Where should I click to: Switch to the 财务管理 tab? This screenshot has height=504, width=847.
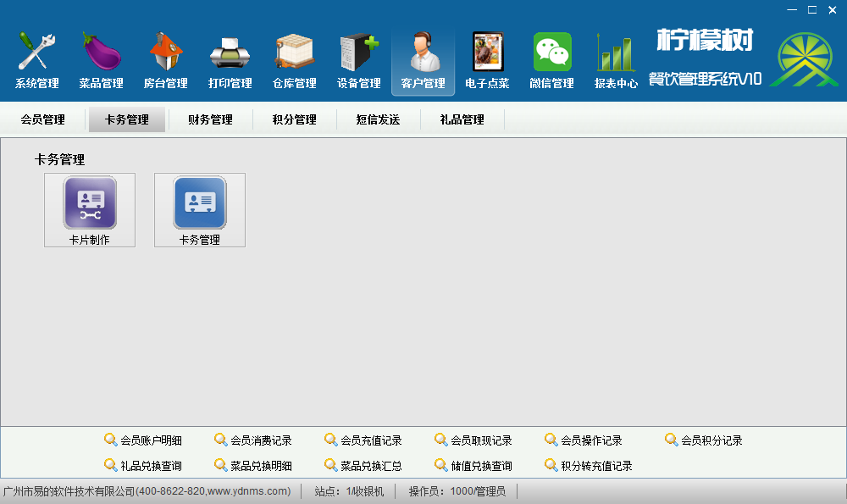point(210,120)
